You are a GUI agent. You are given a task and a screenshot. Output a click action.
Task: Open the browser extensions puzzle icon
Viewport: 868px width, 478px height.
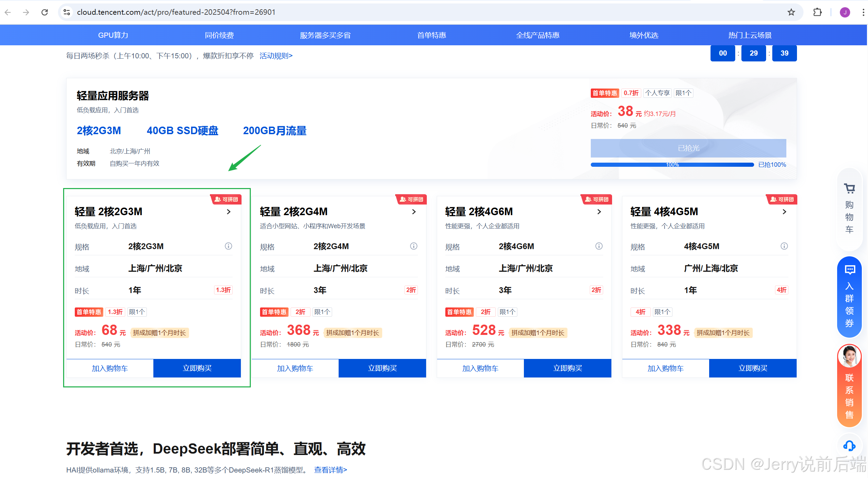[x=817, y=12]
